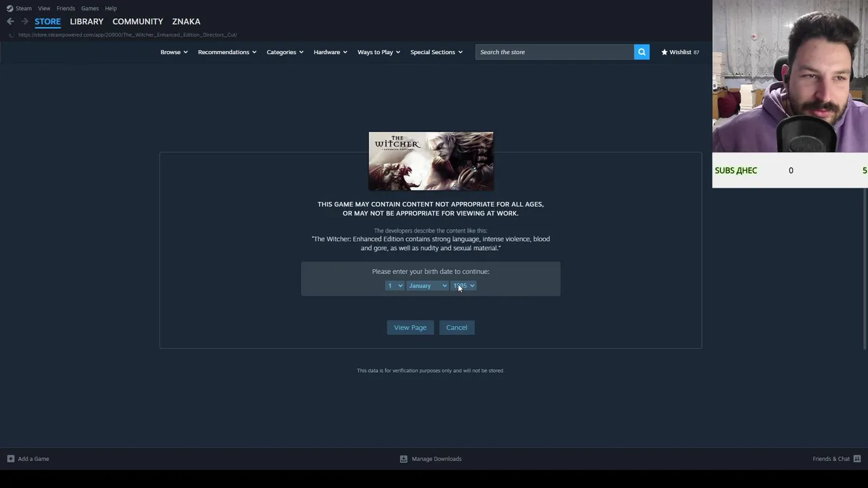Switch to the STORE tab
The image size is (868, 488).
click(x=47, y=22)
